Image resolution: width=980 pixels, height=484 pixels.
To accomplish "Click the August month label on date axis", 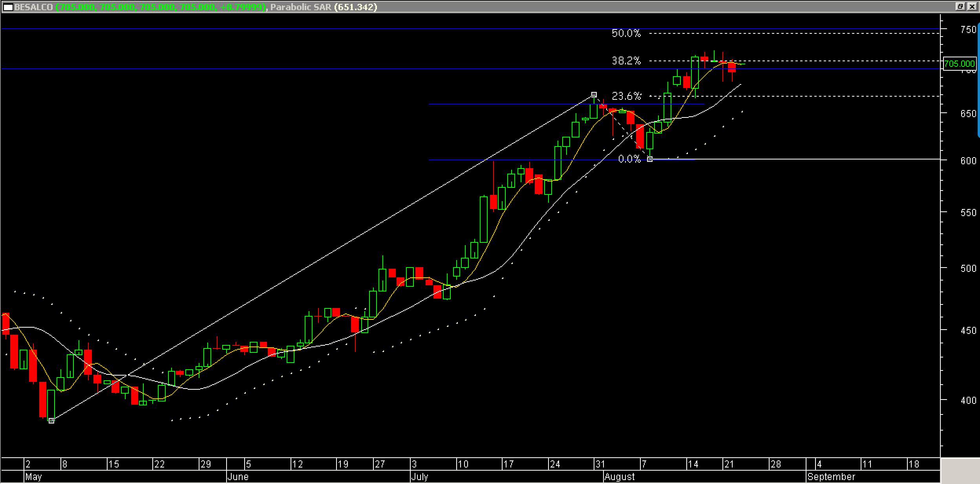I will click(x=620, y=477).
